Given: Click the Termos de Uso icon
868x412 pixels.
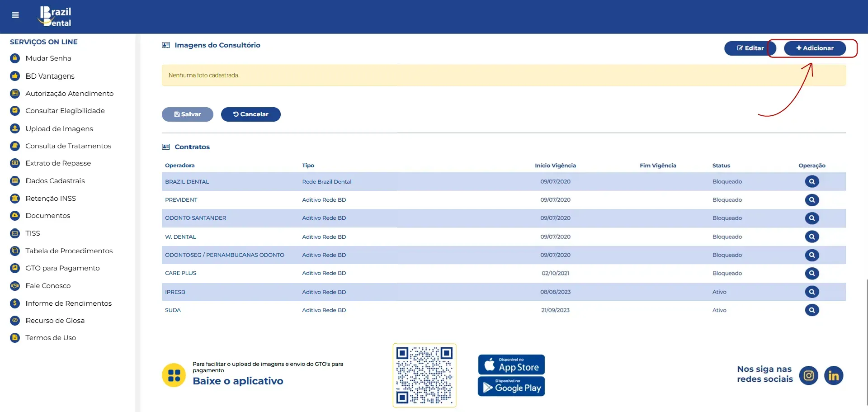Looking at the screenshot, I should (x=15, y=338).
